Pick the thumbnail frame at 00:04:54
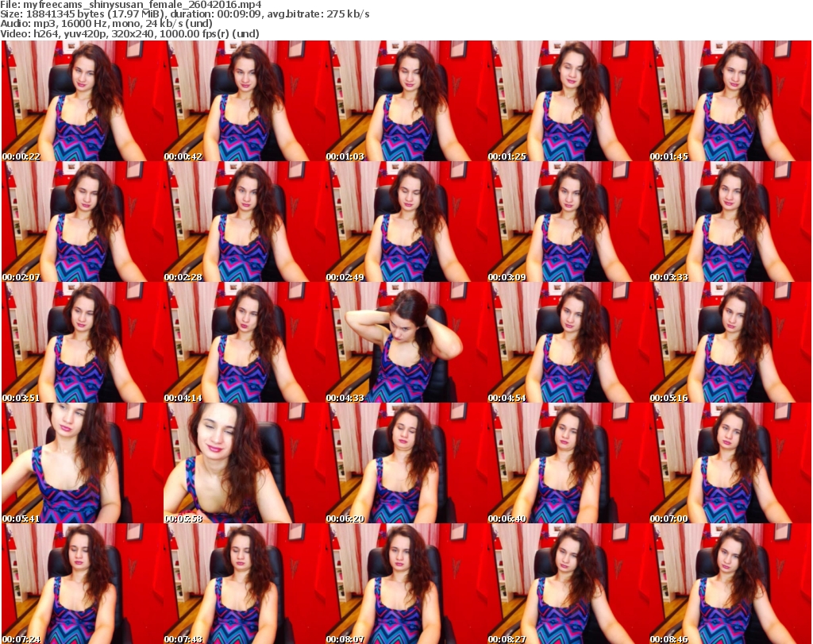 [568, 342]
